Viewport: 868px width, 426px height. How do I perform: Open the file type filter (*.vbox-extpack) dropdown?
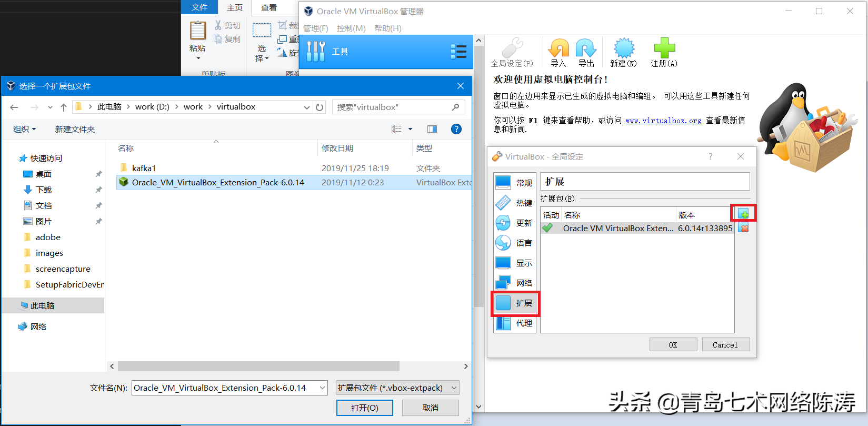tap(397, 388)
